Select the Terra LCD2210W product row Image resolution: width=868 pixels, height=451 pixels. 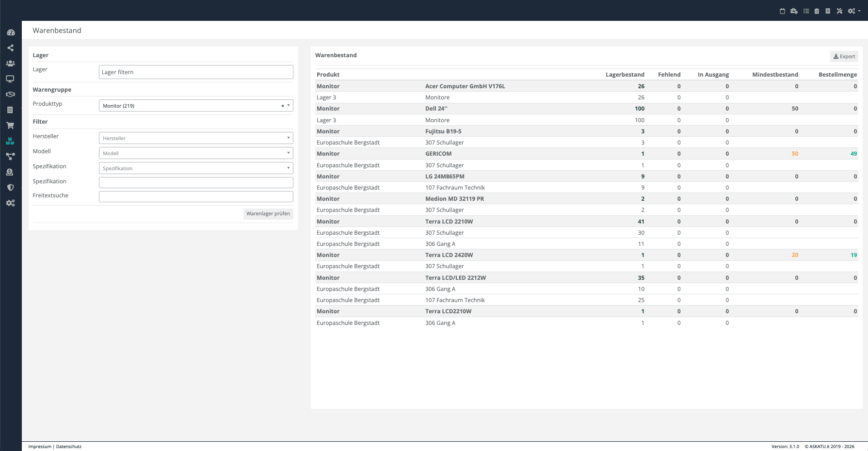coord(587,311)
